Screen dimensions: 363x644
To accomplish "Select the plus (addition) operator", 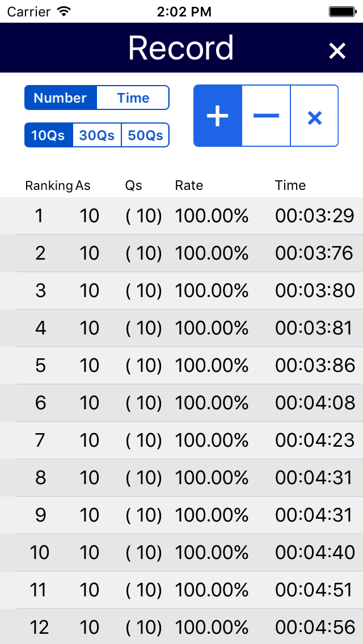I will click(217, 116).
